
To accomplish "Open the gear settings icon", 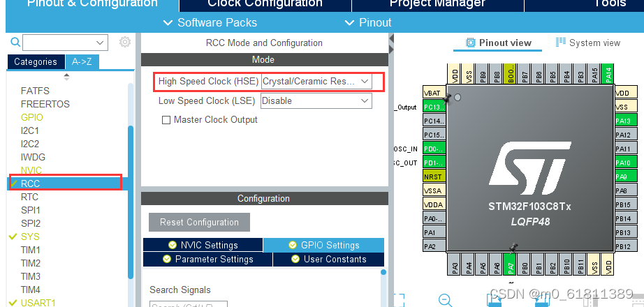I will (125, 42).
